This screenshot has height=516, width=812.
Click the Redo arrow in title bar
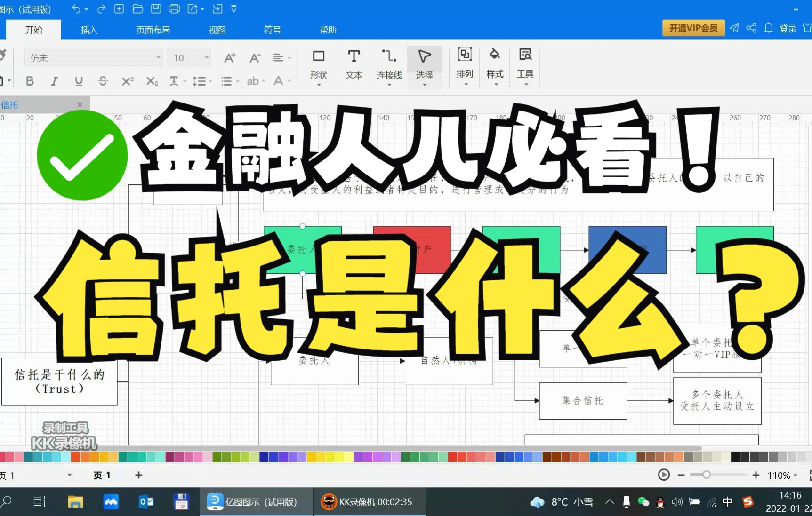(x=101, y=9)
